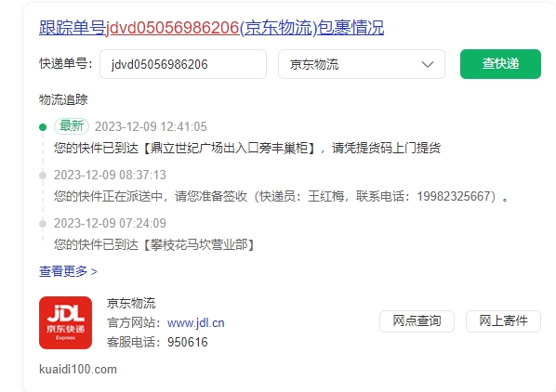
Task: Open the 跟踪单号 package status title link
Action: coord(211,28)
